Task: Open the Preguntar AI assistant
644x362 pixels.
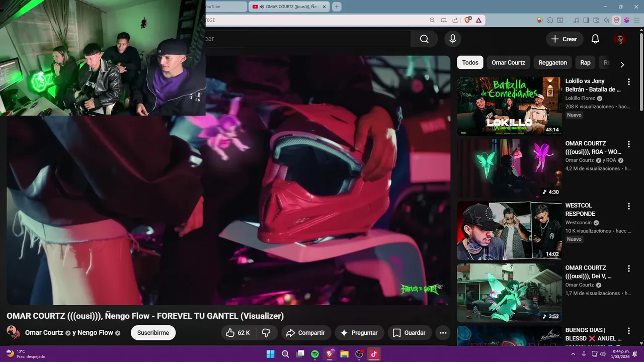Action: pos(359,333)
